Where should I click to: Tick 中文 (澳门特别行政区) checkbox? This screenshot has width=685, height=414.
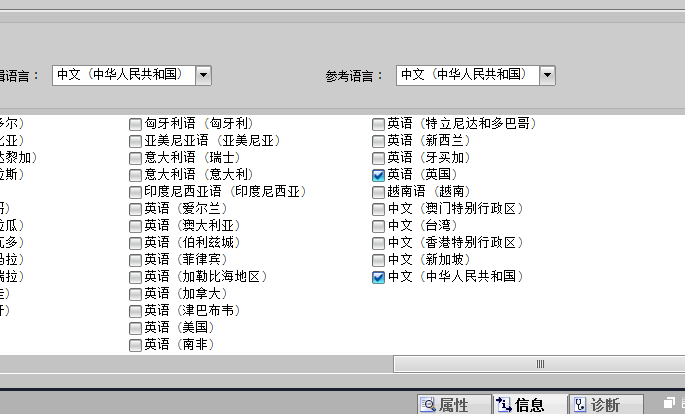(x=378, y=210)
